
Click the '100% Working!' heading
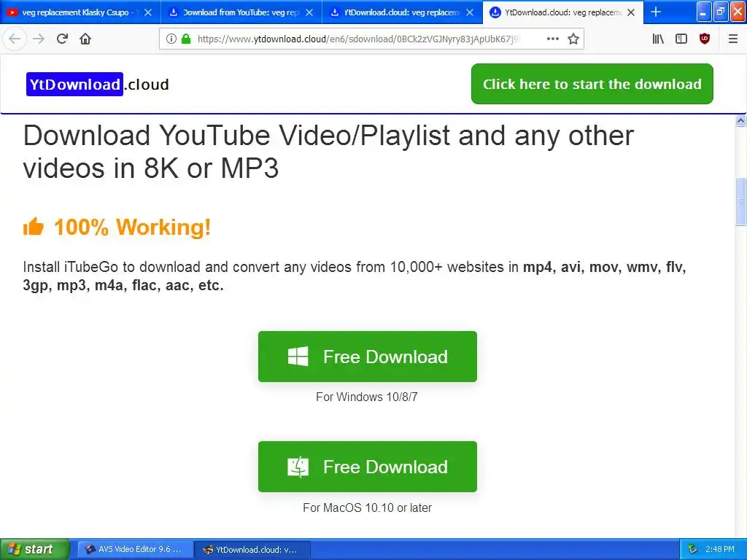pyautogui.click(x=133, y=227)
